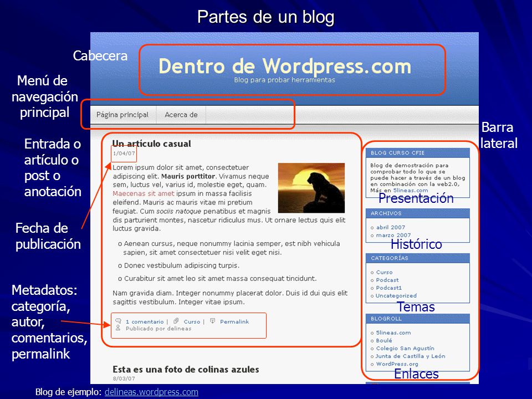Open the Acerca de menu item
This screenshot has height=399, width=532.
click(181, 115)
